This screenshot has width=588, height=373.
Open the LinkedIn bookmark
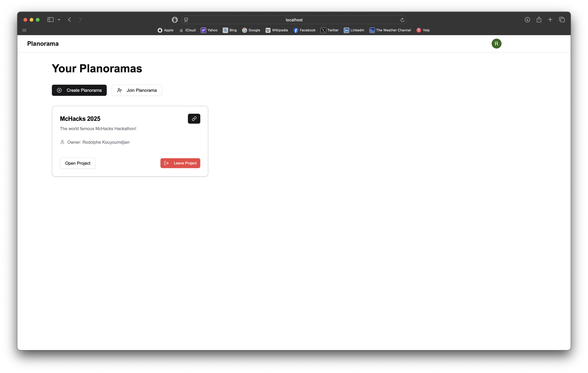coord(354,30)
